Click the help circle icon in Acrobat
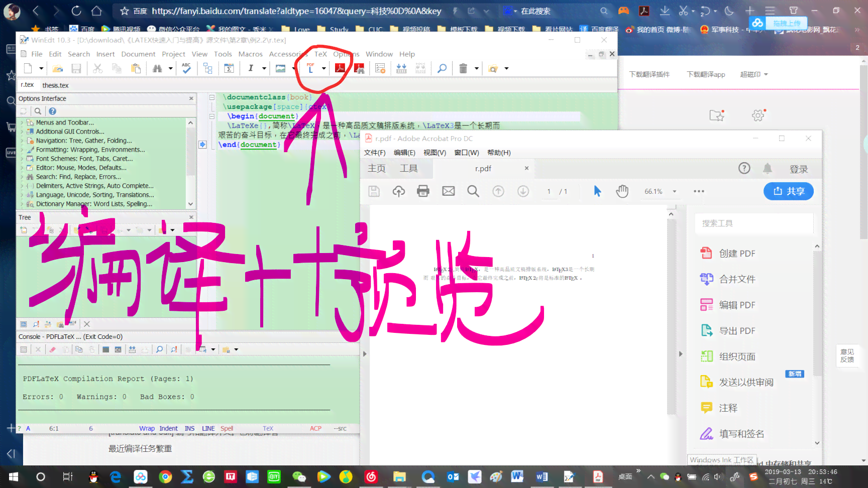This screenshot has width=868, height=488. [x=744, y=168]
